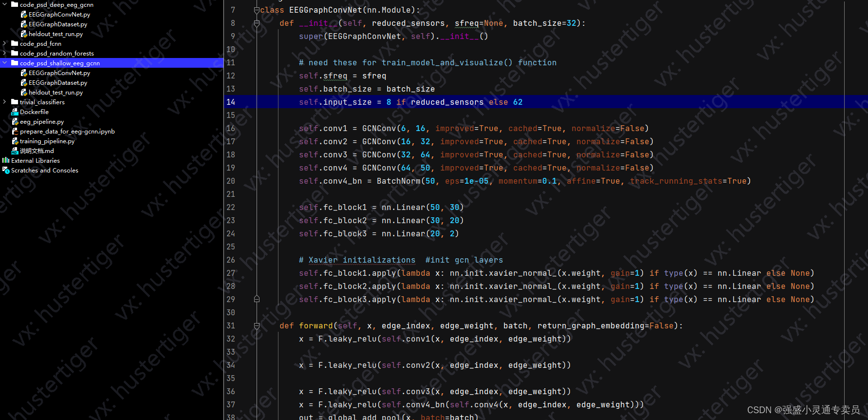The height and width of the screenshot is (420, 868).
Task: Expand the code_psd_fcnn folder
Action: [x=5, y=43]
